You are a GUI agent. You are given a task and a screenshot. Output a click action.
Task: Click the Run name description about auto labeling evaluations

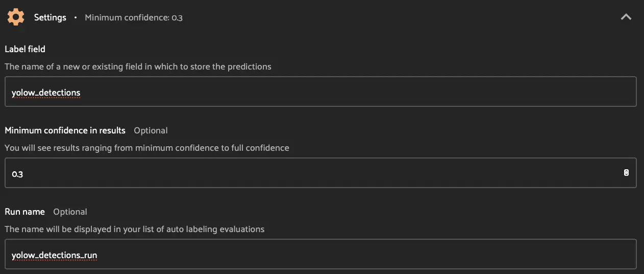135,229
